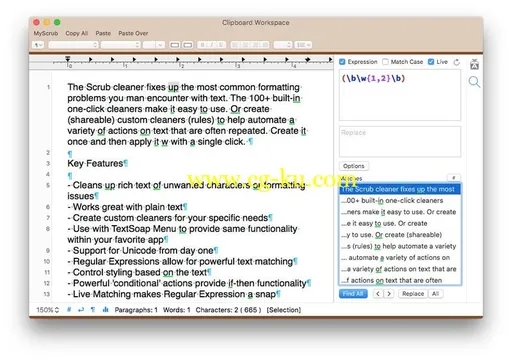Go to next match arrow
The width and height of the screenshot is (512, 360).
(x=389, y=294)
